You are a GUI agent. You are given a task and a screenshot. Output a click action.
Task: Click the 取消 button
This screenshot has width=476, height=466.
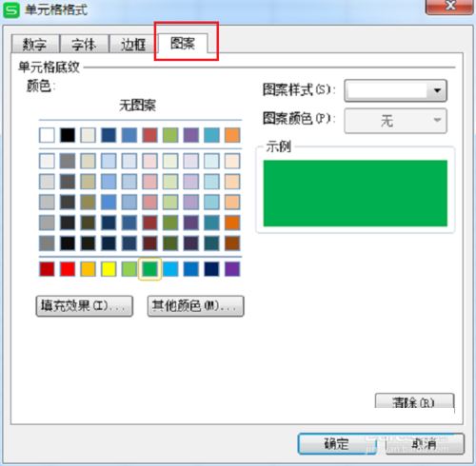[x=425, y=443]
